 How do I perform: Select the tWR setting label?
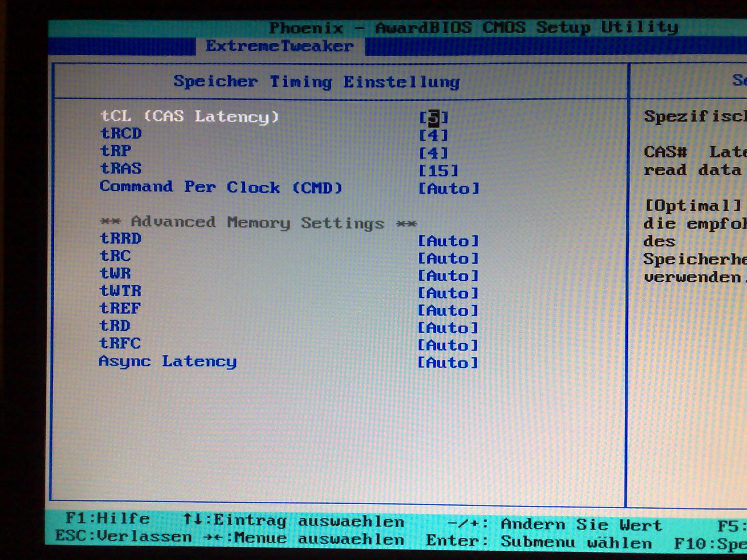click(115, 273)
